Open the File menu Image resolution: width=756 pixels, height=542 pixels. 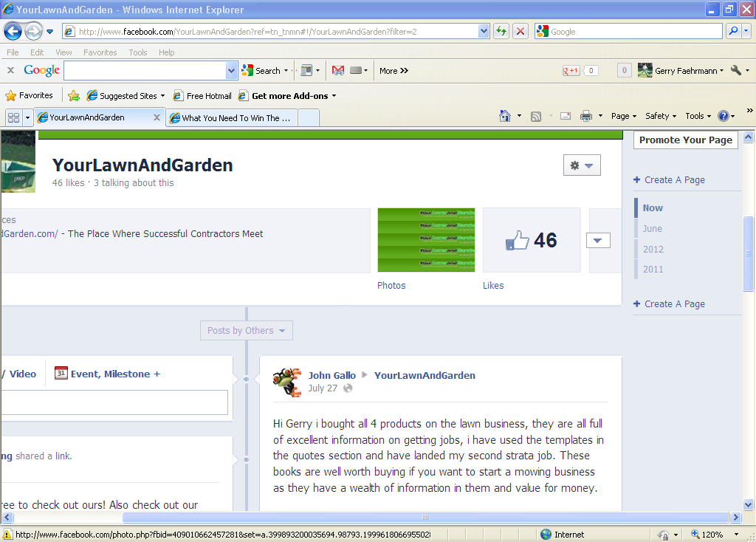coord(13,52)
